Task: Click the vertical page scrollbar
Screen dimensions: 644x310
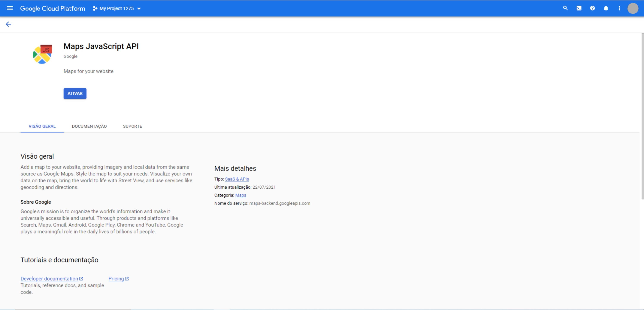Action: click(x=642, y=116)
